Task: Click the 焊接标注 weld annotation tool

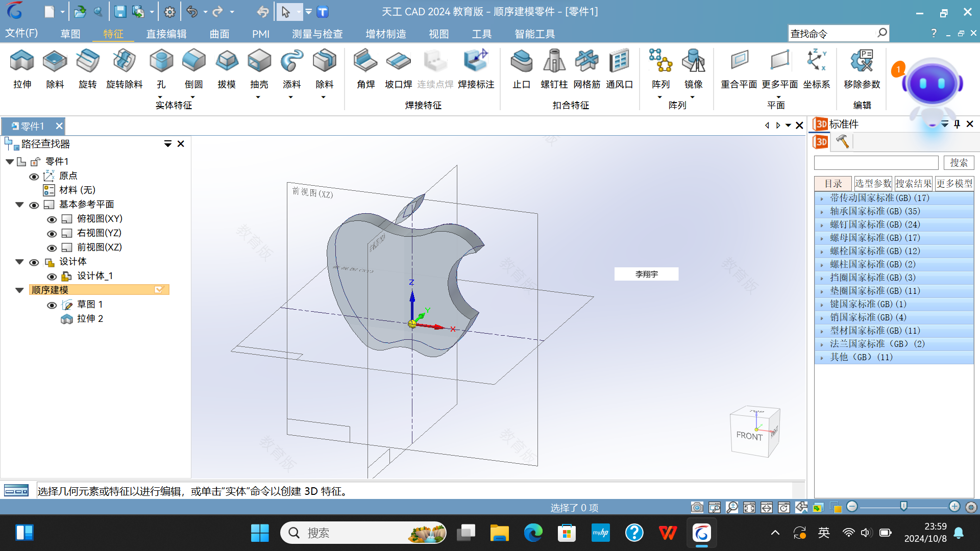Action: point(476,68)
